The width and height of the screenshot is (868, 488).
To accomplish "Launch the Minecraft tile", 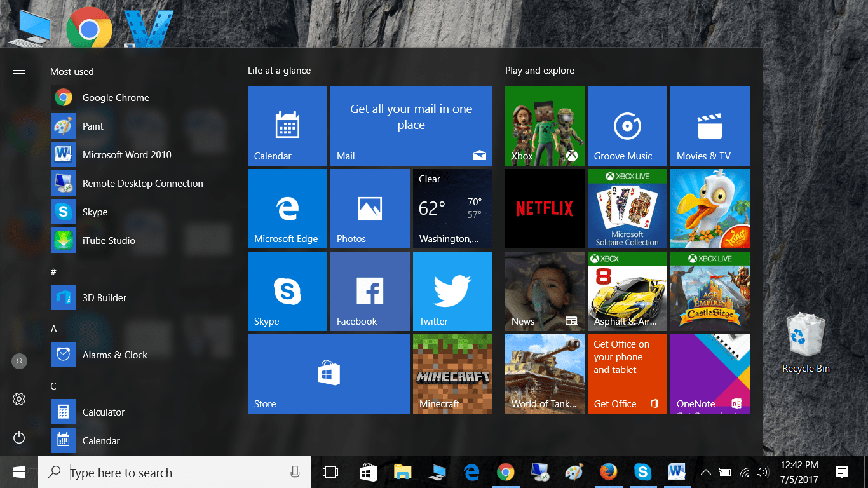I will coord(452,374).
